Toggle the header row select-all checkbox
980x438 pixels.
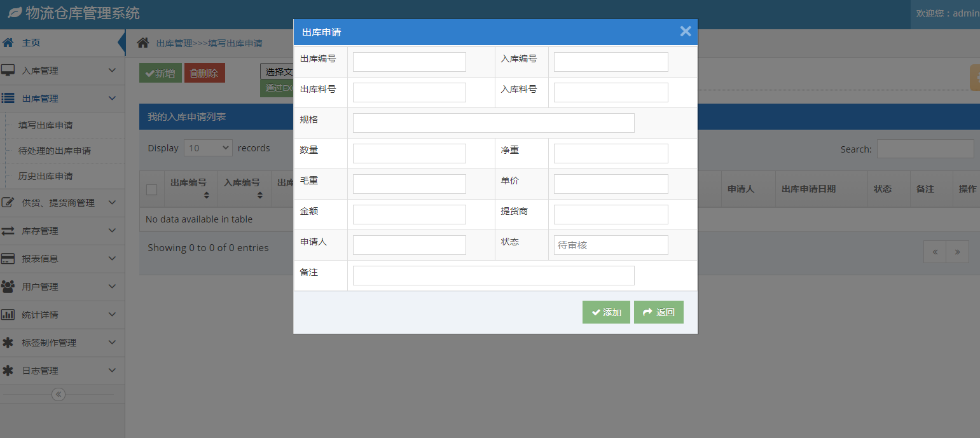pyautogui.click(x=151, y=189)
